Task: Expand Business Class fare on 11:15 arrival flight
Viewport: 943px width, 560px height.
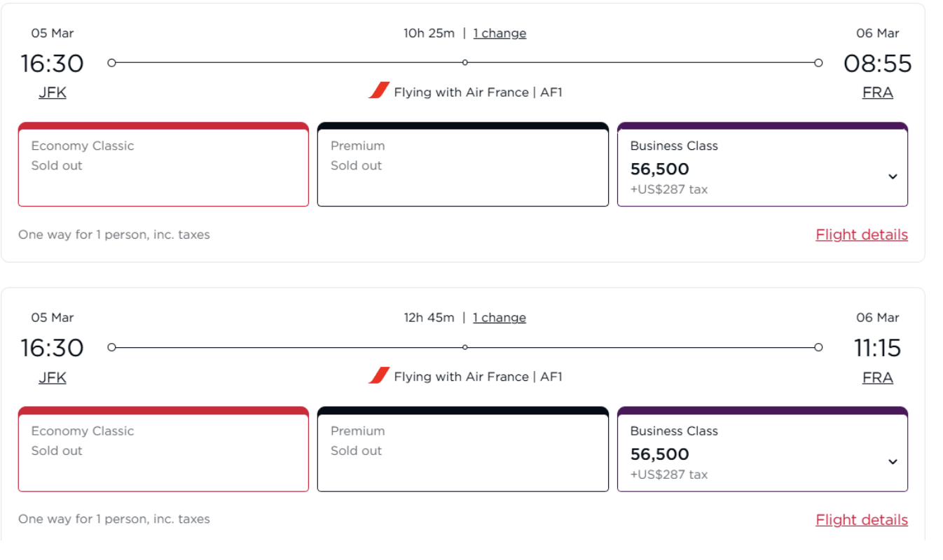Action: pyautogui.click(x=893, y=461)
